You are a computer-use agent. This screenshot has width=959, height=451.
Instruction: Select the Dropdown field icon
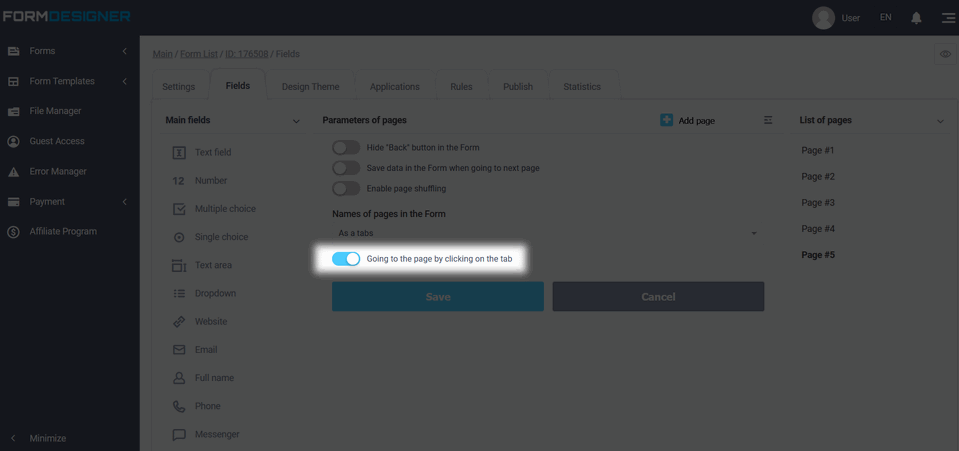pyautogui.click(x=179, y=294)
